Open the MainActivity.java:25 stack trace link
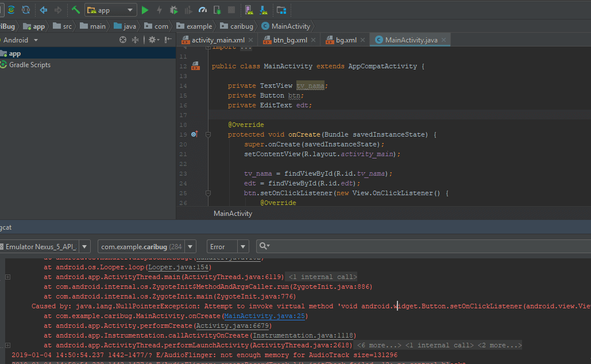Image resolution: width=591 pixels, height=364 pixels. pyautogui.click(x=264, y=316)
